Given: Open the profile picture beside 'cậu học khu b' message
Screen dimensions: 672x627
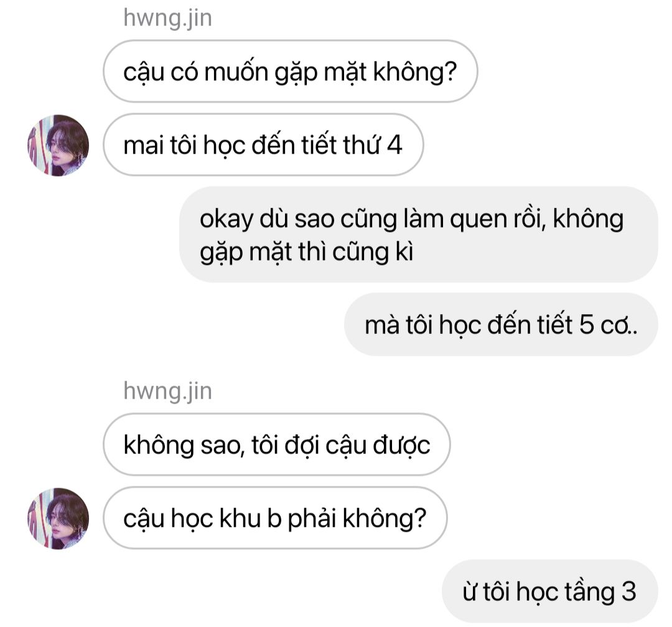Looking at the screenshot, I should 58,519.
